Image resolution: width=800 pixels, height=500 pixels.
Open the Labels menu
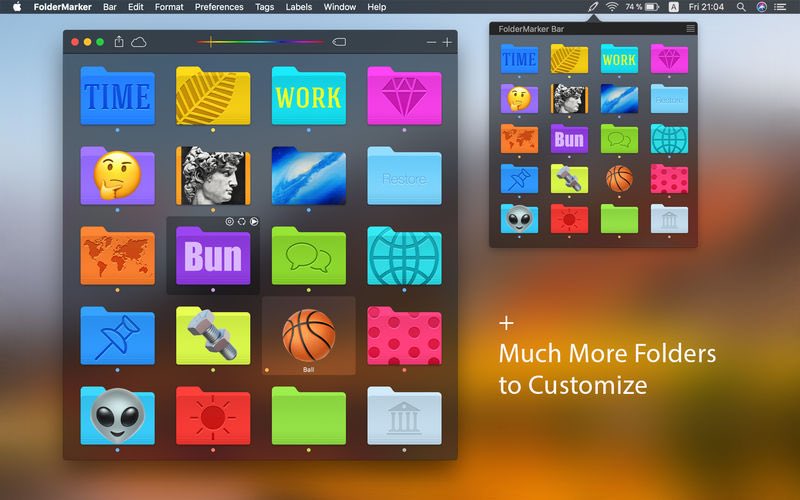(298, 7)
